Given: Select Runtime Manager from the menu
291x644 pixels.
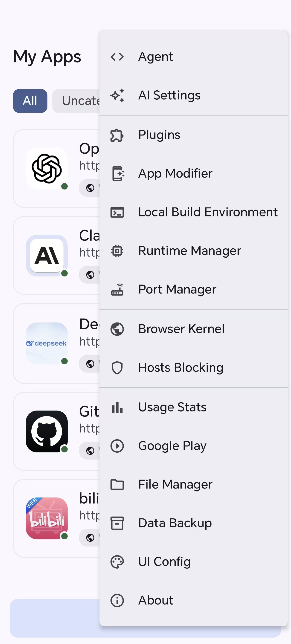Looking at the screenshot, I should pos(193,251).
